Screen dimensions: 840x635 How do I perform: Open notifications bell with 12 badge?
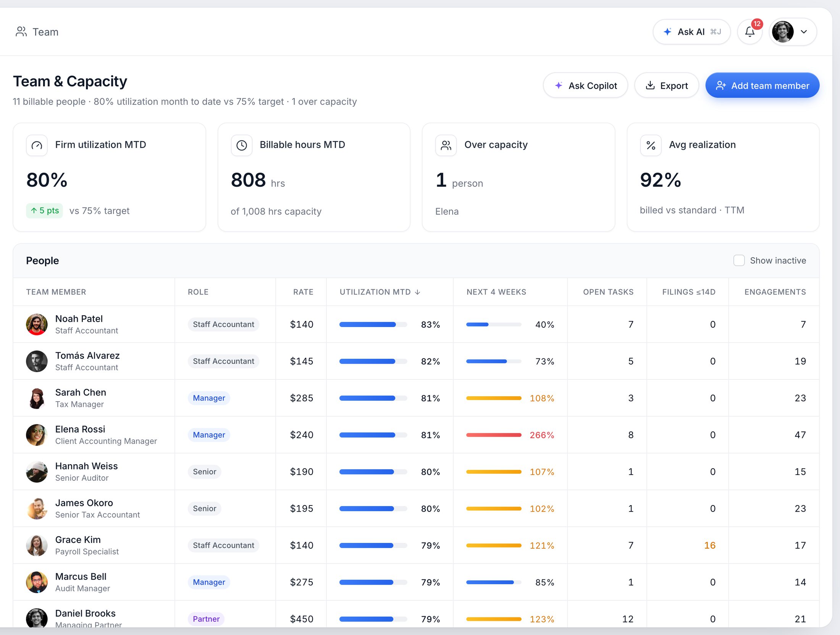(750, 32)
